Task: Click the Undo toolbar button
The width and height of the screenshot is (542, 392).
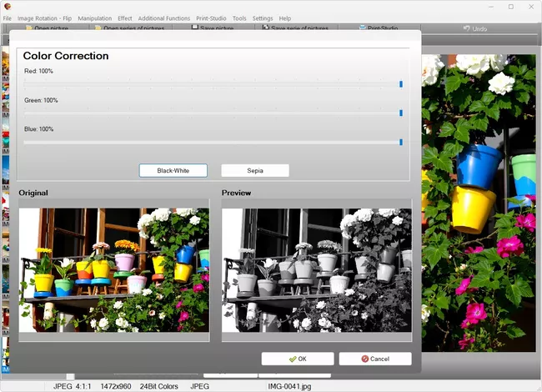Action: point(475,28)
